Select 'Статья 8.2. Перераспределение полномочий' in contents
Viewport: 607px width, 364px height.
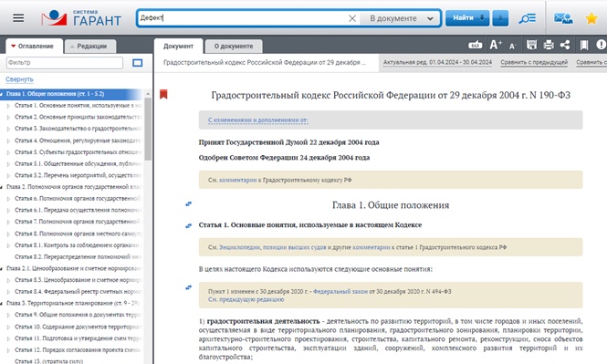click(78, 257)
